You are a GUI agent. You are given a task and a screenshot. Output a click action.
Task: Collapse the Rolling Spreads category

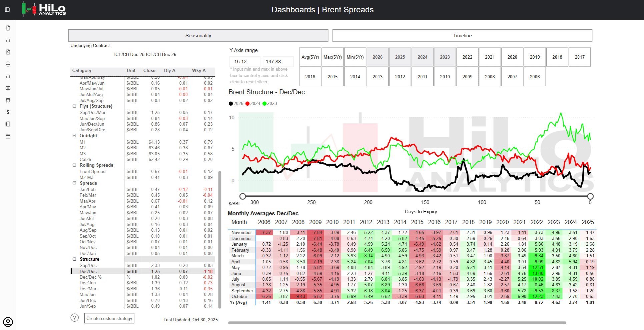(74, 165)
